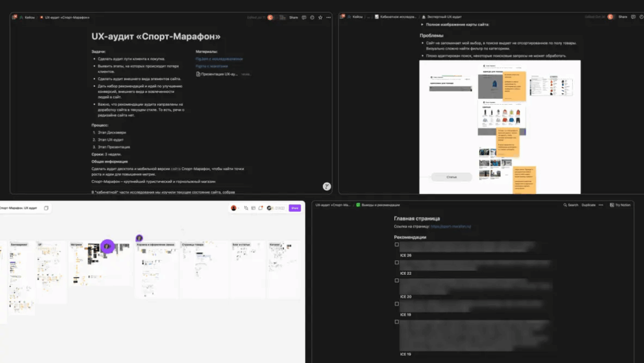
Task: Click user avatar in top-right Notion window
Action: point(610,17)
